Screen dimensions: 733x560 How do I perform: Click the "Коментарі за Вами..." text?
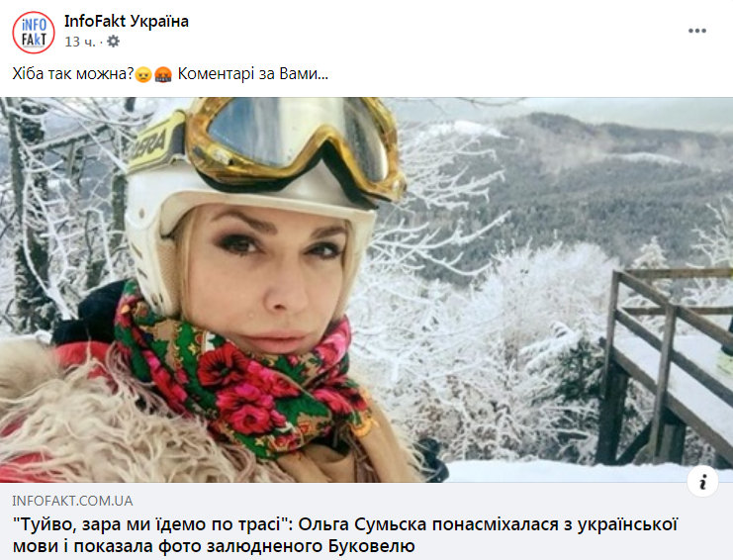pos(253,74)
